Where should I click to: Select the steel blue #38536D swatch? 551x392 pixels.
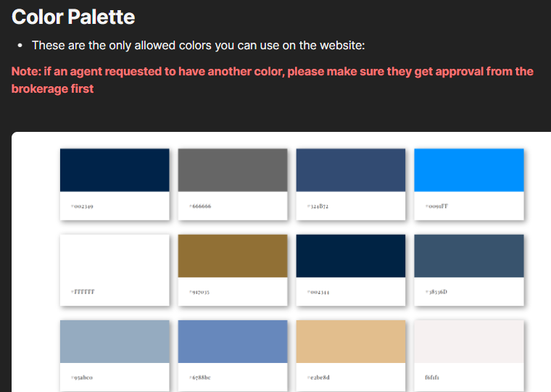(x=469, y=256)
